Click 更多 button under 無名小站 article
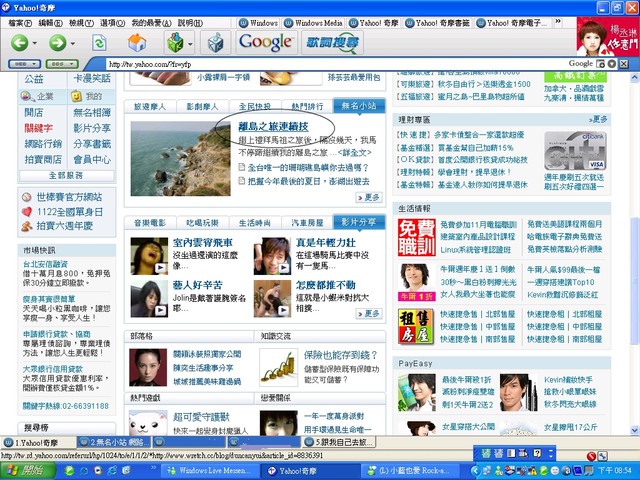The height and width of the screenshot is (480, 640). point(369,198)
